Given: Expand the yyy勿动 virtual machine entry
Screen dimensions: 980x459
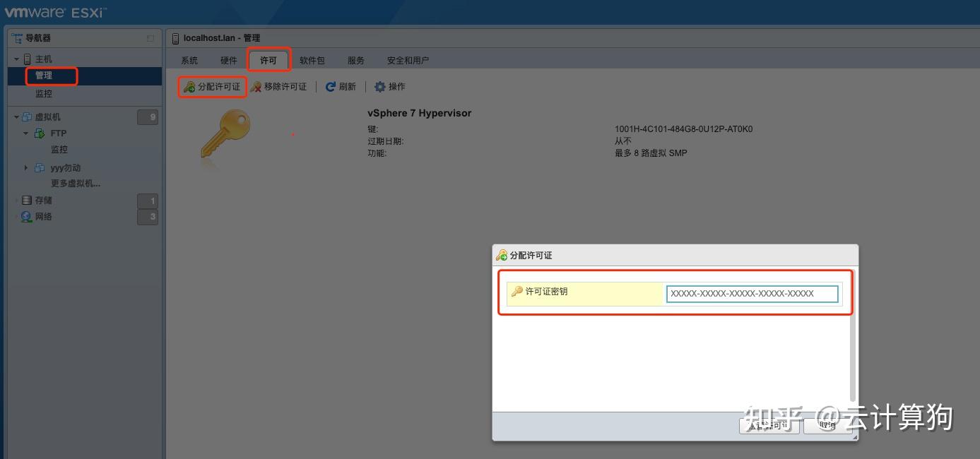Looking at the screenshot, I should 26,167.
